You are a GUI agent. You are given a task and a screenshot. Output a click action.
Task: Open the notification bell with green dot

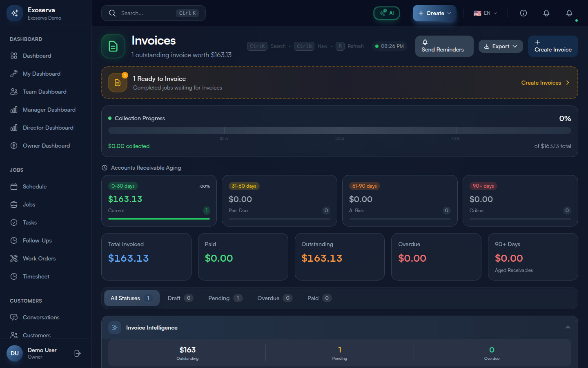(x=569, y=13)
